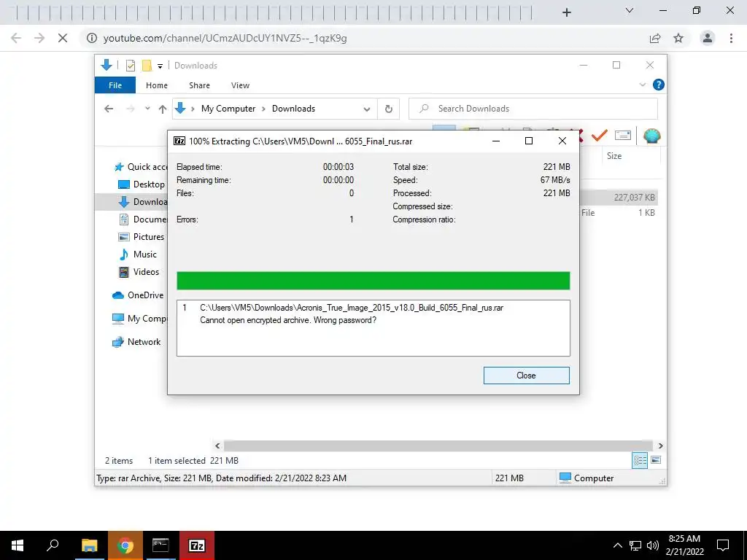This screenshot has width=747, height=560.
Task: Open Documents in navigation pane
Action: 142,219
